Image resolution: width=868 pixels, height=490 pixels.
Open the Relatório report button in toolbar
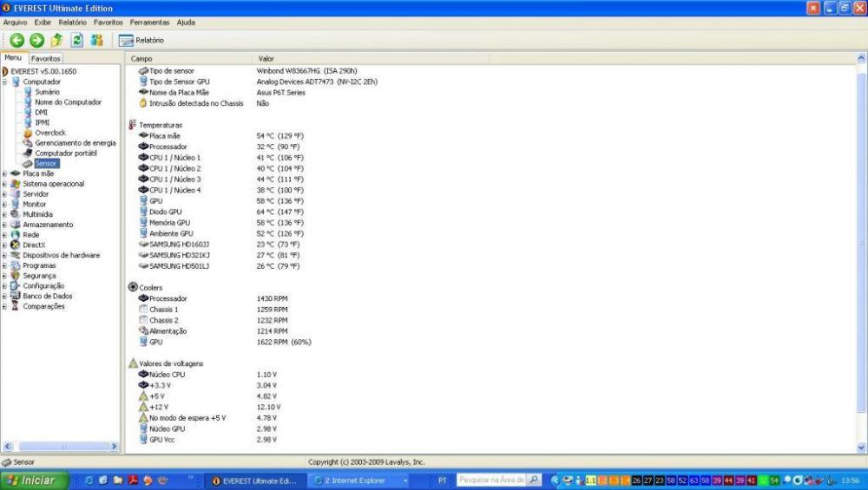pos(141,40)
